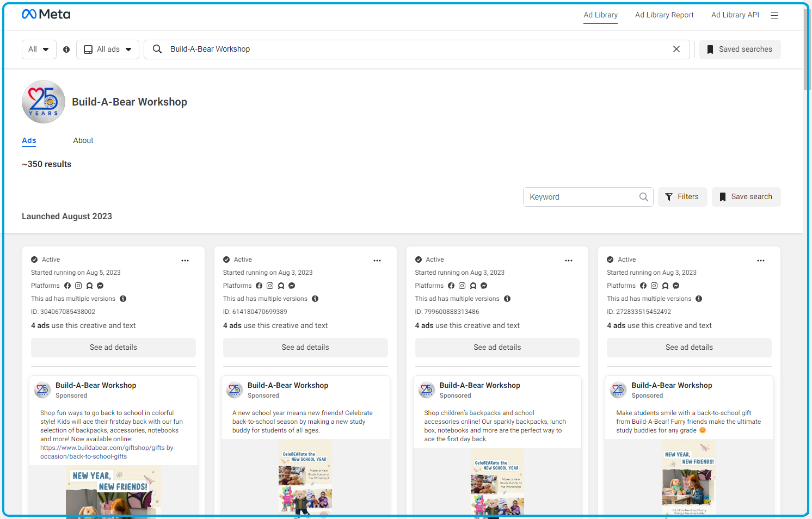Click Facebook platform icon on ad 799600888313486

(451, 286)
